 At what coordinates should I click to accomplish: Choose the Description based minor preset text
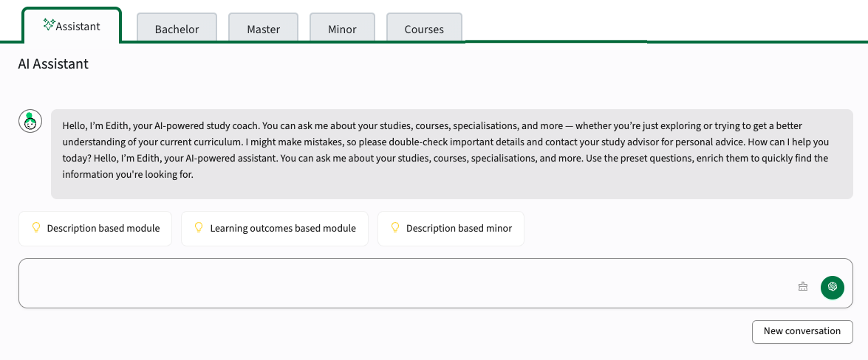coord(459,228)
